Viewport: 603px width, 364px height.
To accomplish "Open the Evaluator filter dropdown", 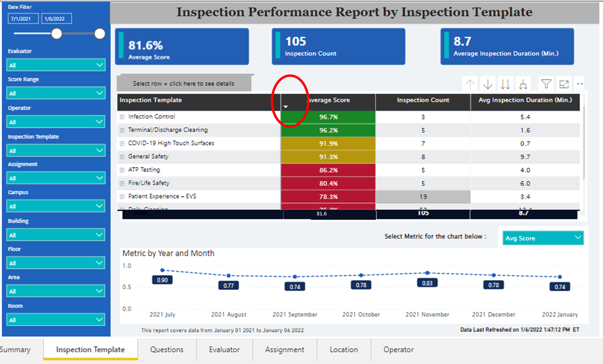I will [x=56, y=64].
